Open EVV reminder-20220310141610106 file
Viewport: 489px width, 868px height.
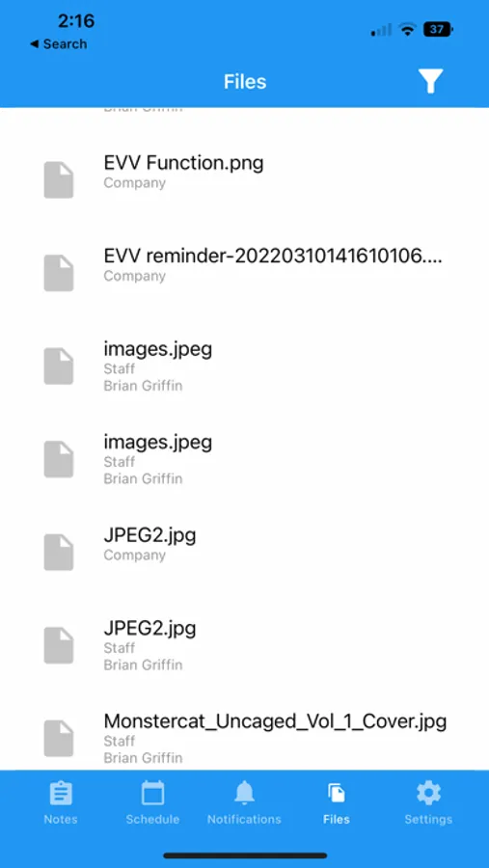point(244,264)
